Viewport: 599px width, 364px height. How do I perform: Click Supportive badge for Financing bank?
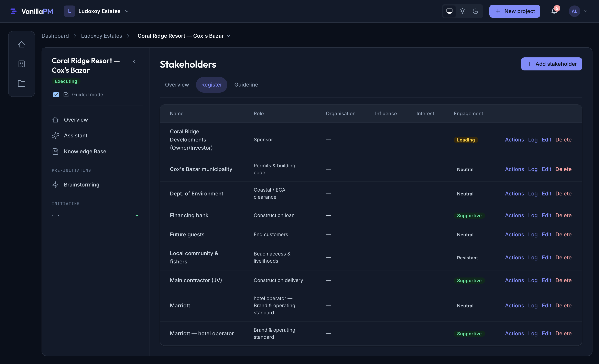pos(469,216)
